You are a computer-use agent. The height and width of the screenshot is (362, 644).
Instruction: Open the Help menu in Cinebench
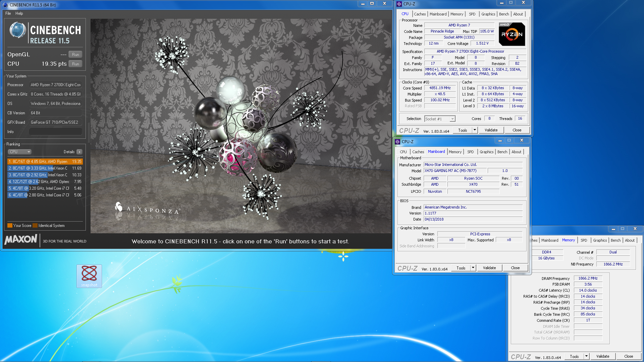pyautogui.click(x=19, y=13)
